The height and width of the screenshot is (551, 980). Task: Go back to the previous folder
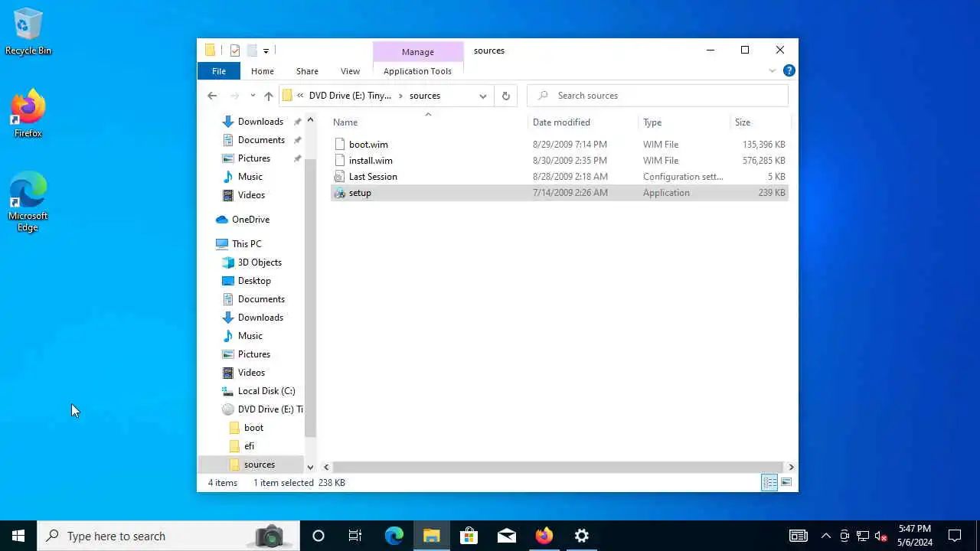[212, 96]
